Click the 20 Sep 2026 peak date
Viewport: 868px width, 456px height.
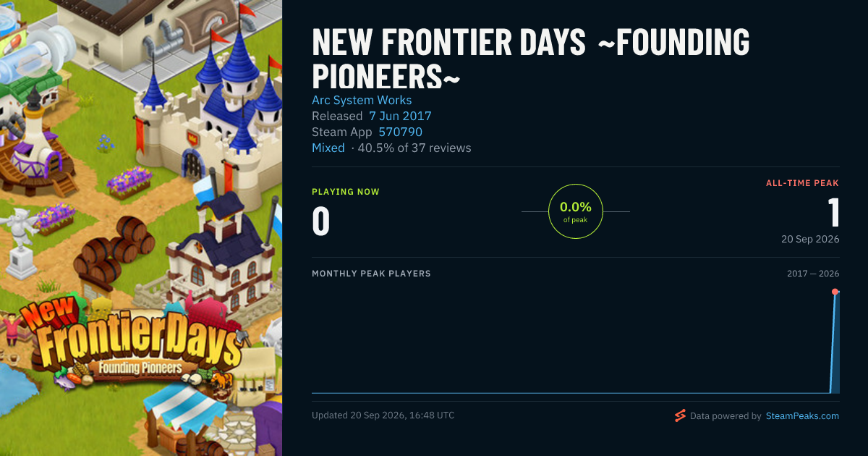pyautogui.click(x=810, y=239)
